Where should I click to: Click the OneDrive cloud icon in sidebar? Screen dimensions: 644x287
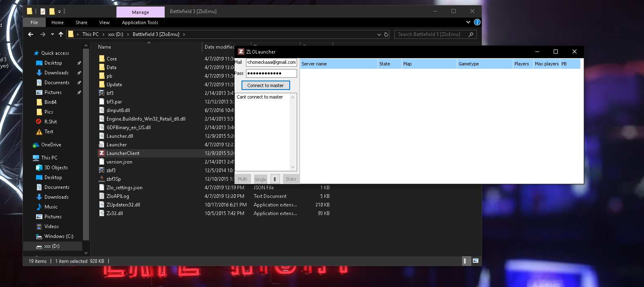pos(36,145)
